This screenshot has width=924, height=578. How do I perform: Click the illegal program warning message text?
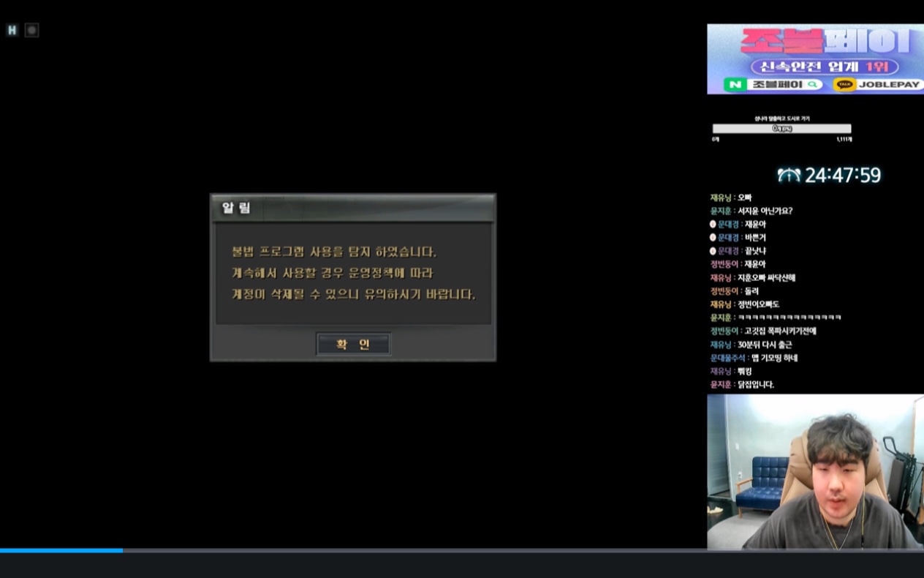point(353,273)
